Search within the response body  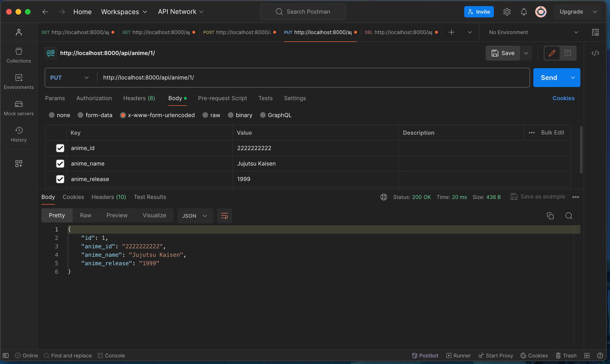569,216
